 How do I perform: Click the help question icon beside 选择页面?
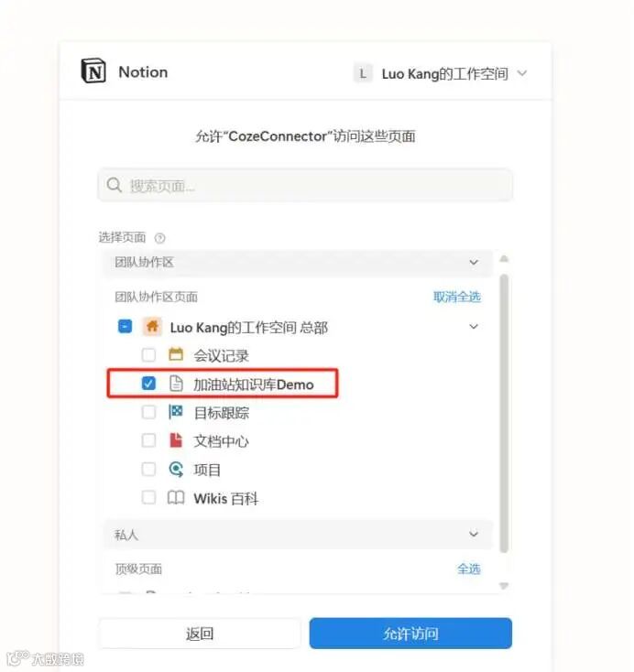point(159,238)
